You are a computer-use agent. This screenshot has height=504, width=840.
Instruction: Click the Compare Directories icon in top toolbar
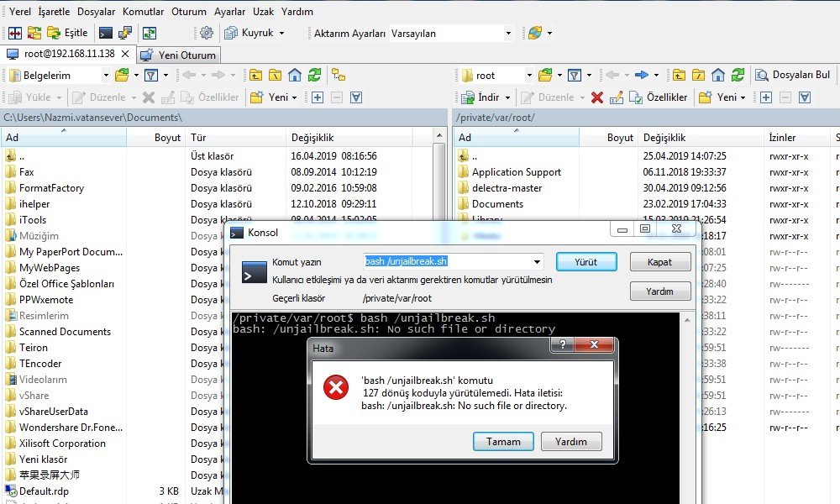(15, 34)
